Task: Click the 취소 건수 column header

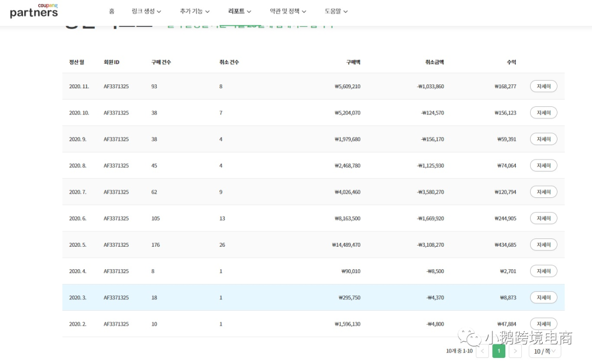Action: pyautogui.click(x=229, y=62)
